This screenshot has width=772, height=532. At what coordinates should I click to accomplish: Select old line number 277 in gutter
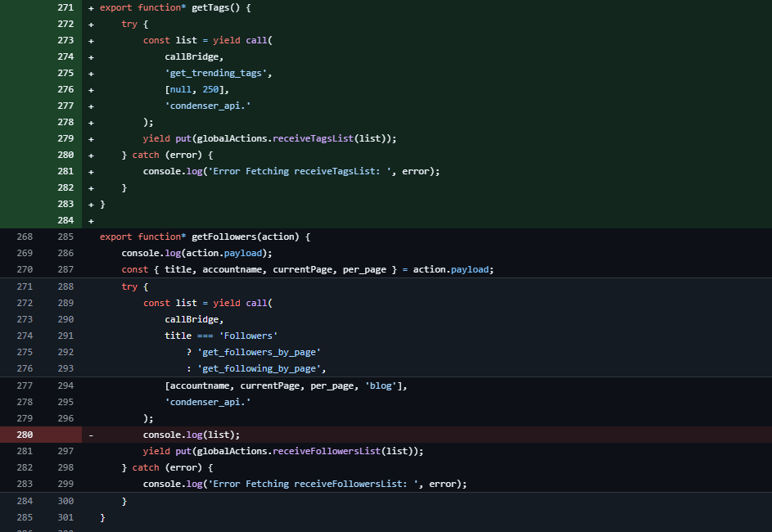click(x=25, y=385)
